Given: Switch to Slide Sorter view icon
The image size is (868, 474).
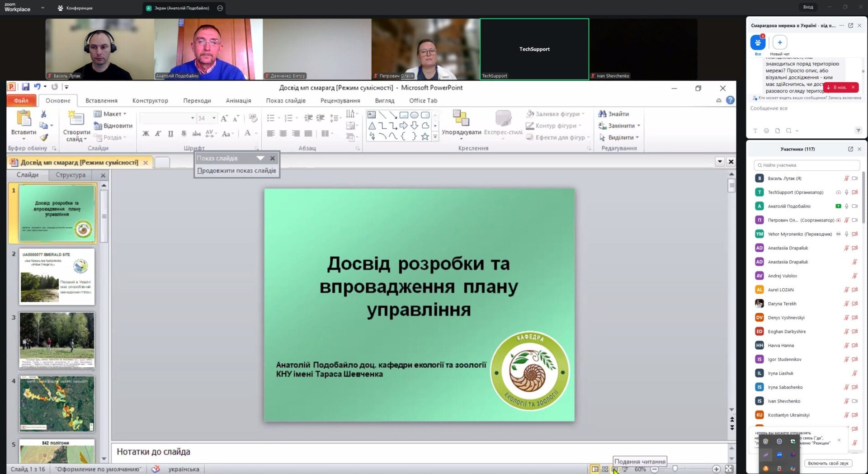Looking at the screenshot, I should pos(605,469).
